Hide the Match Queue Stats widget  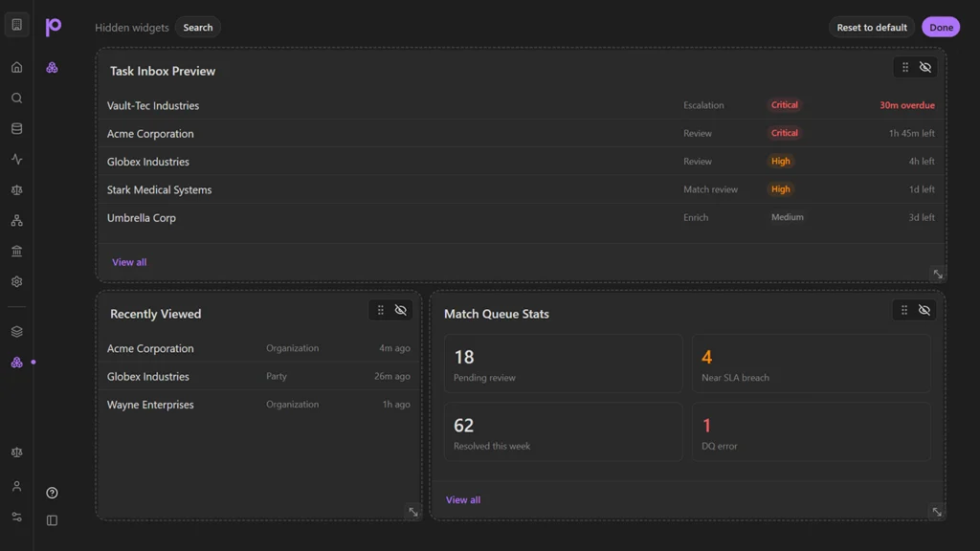click(x=924, y=310)
